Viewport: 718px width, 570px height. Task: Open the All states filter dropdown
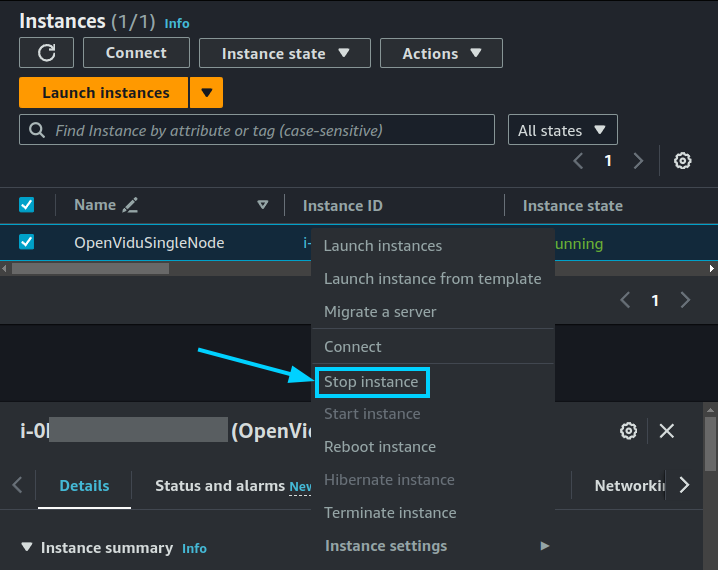[563, 130]
